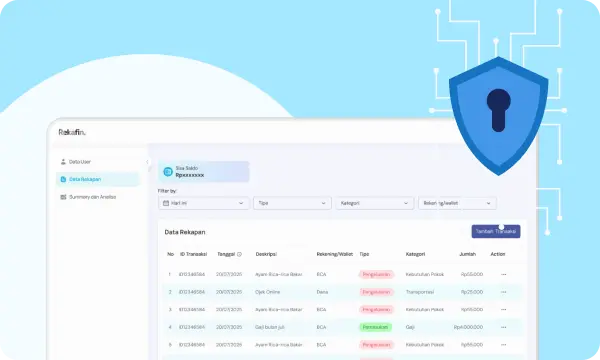Open the Kategori filter dropdown

[x=374, y=203]
